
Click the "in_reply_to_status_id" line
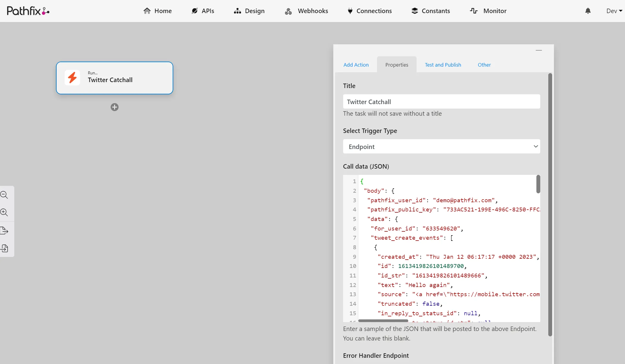coord(429,313)
